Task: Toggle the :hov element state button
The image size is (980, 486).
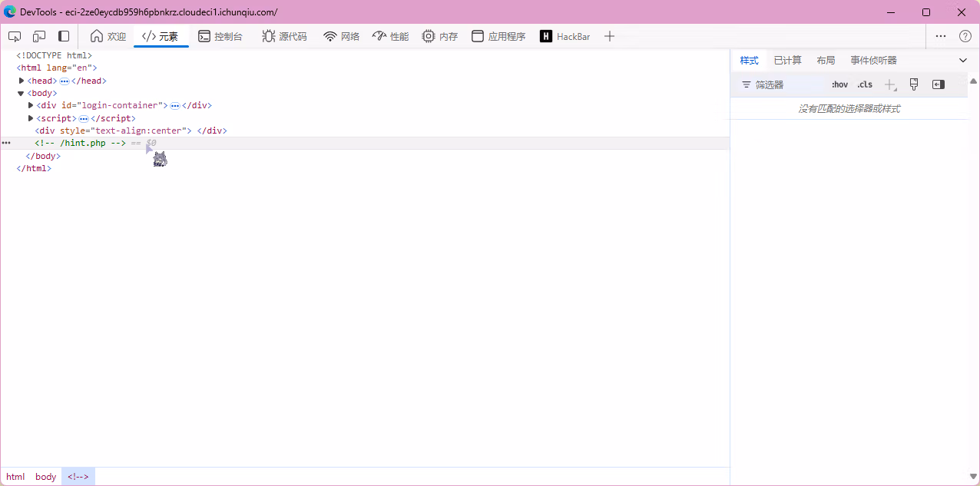Action: (x=839, y=84)
